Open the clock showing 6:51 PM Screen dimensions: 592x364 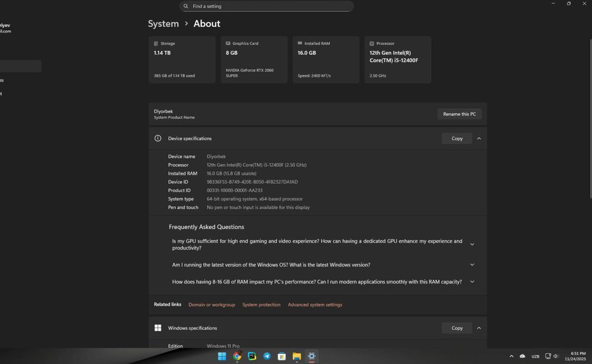click(575, 356)
